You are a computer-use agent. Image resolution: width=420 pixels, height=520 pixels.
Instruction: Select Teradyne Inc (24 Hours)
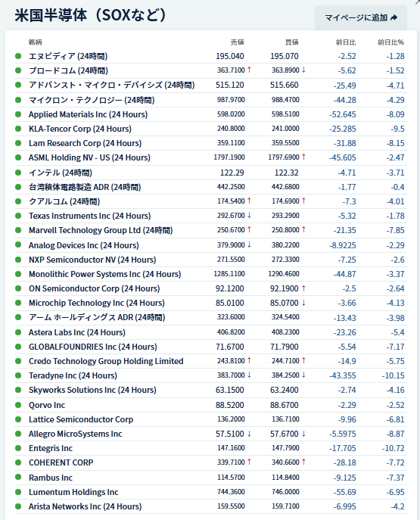[73, 375]
